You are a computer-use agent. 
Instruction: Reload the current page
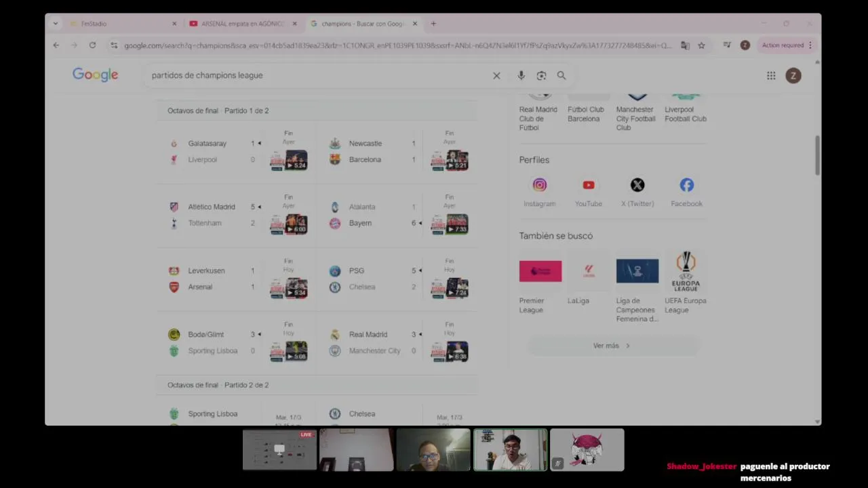pyautogui.click(x=92, y=45)
